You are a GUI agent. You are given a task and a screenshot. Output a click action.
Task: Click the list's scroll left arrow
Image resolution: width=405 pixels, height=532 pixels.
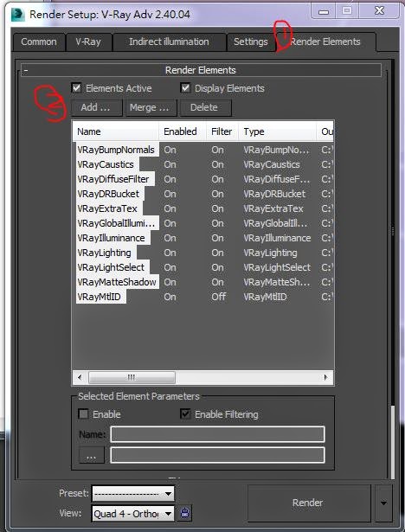click(x=80, y=377)
